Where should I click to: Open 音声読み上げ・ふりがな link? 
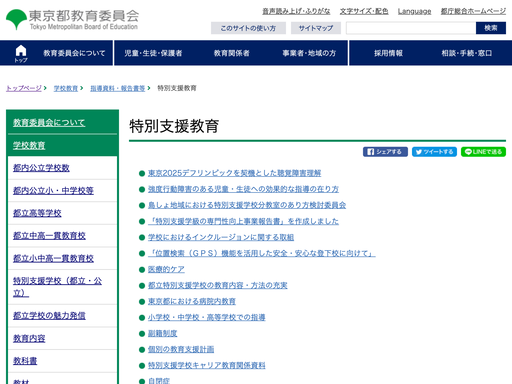pyautogui.click(x=296, y=11)
